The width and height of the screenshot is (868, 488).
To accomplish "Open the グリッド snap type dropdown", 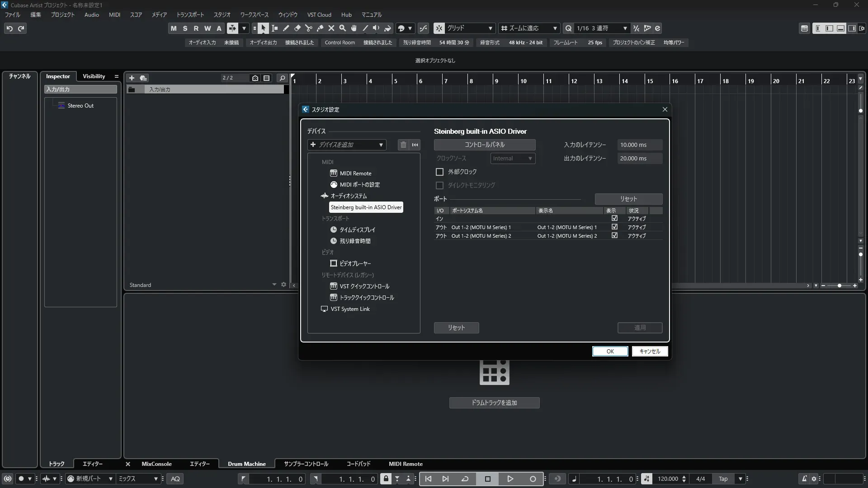I will coord(469,28).
